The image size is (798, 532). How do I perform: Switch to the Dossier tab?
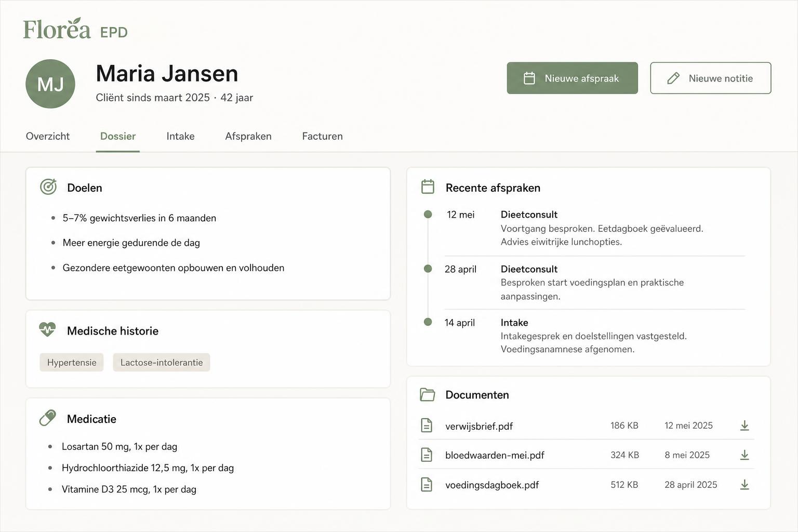coord(118,136)
